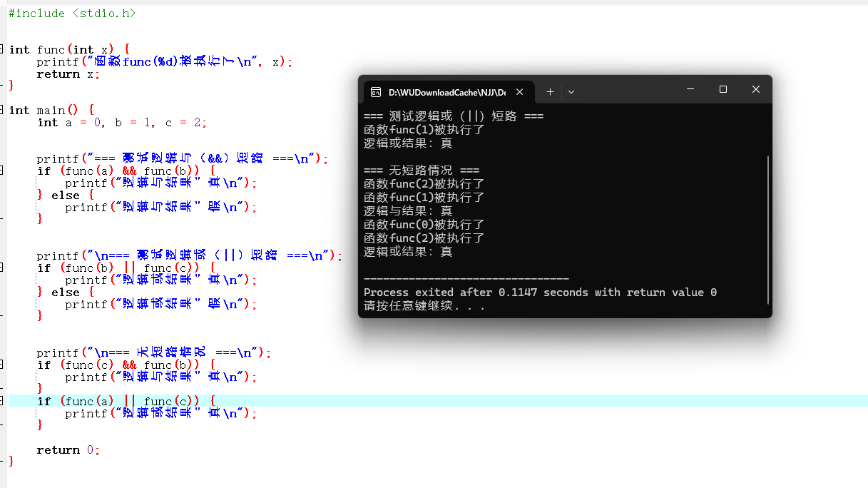868x488 pixels.
Task: Collapse the fold marker beside int func(int x)
Action: click(x=1, y=49)
